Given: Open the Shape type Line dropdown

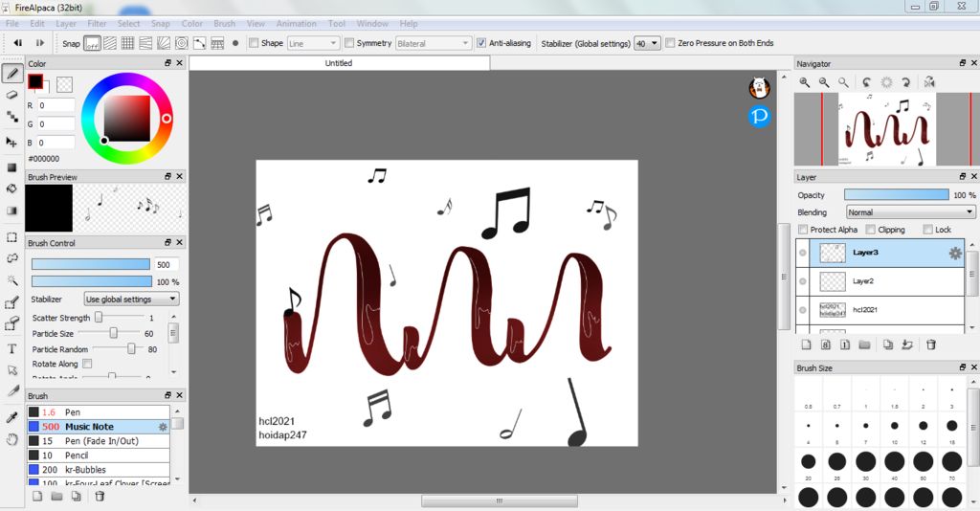Looking at the screenshot, I should (x=313, y=44).
